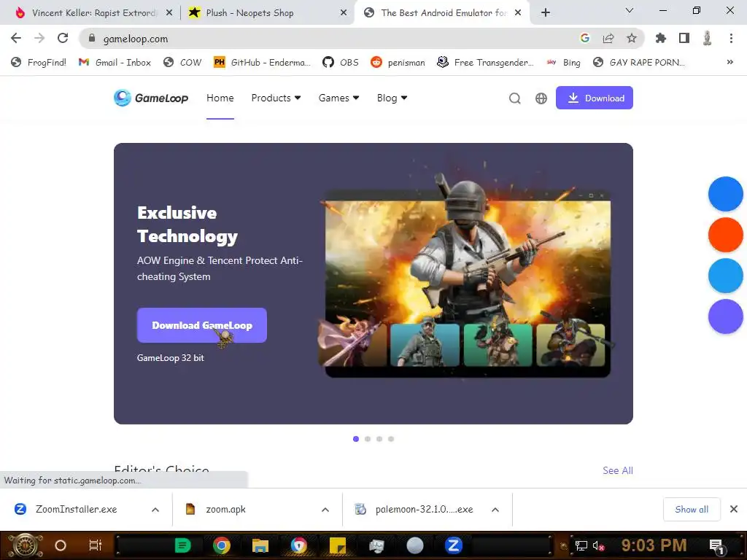Viewport: 747px width, 560px height.
Task: Show more bookmarks with the double chevron
Action: [x=729, y=62]
